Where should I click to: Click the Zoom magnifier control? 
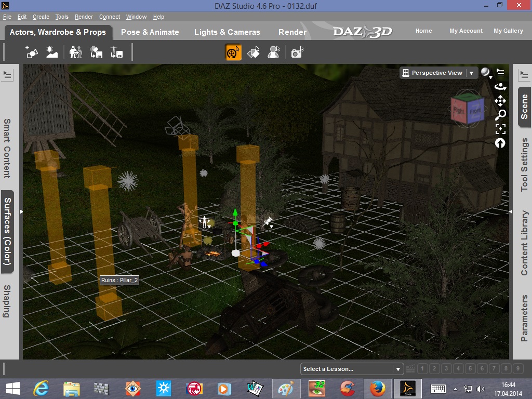pyautogui.click(x=500, y=115)
